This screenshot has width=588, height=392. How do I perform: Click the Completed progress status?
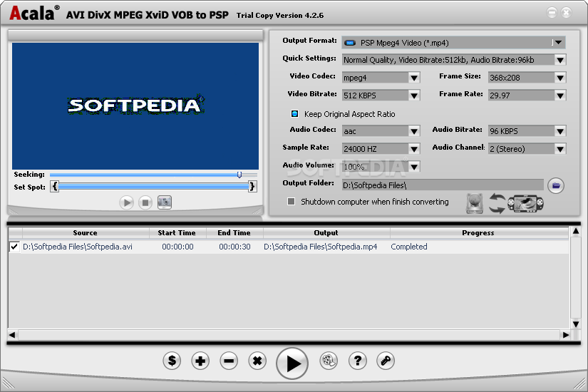[x=409, y=247]
